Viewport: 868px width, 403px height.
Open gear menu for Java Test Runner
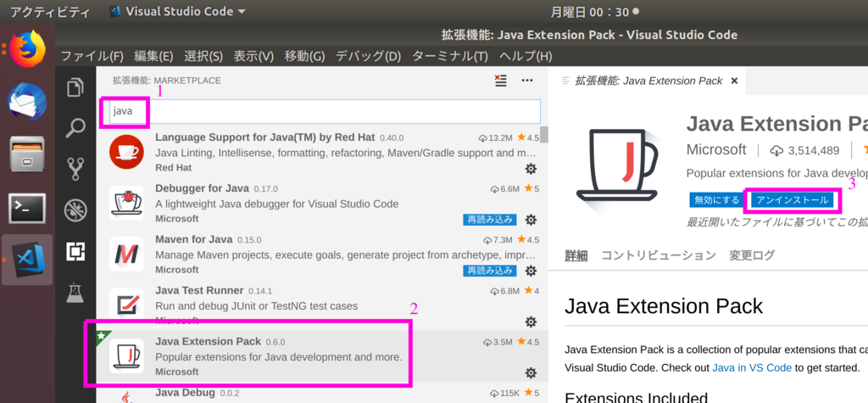pos(531,322)
